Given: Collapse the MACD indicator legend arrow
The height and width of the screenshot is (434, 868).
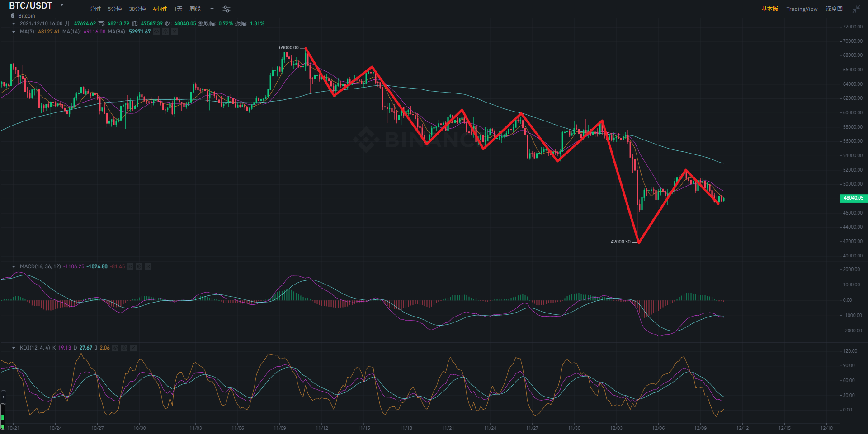Looking at the screenshot, I should [14, 266].
